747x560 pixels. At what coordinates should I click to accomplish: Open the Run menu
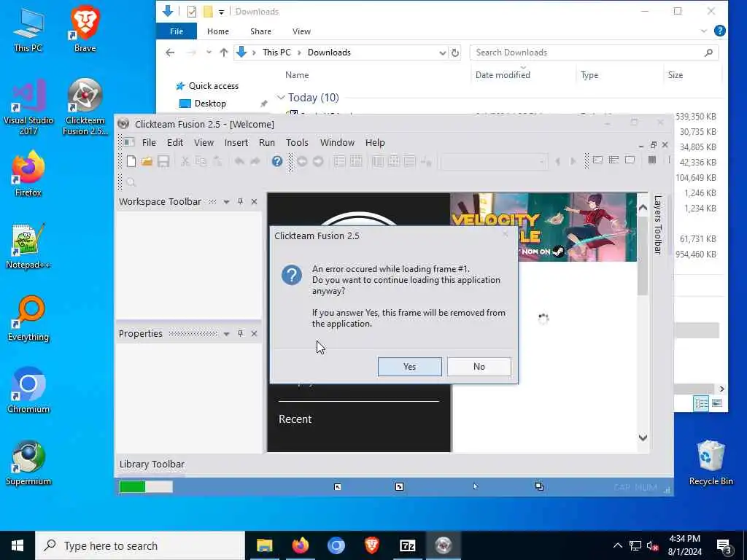(x=267, y=142)
